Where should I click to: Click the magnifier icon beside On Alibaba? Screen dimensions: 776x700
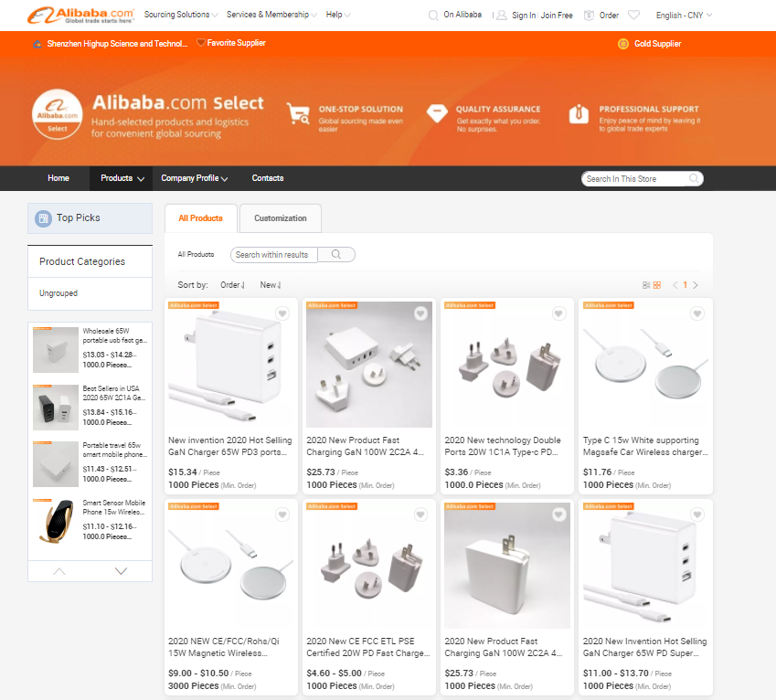[x=432, y=16]
